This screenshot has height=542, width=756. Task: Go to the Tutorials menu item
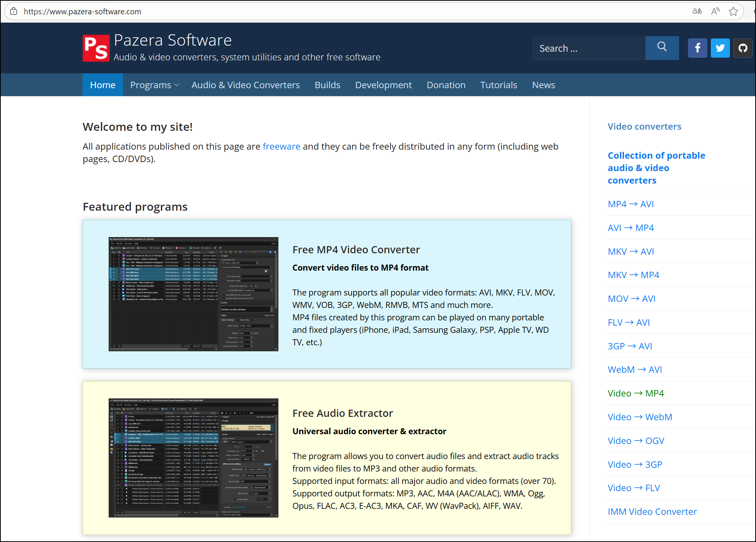[498, 85]
